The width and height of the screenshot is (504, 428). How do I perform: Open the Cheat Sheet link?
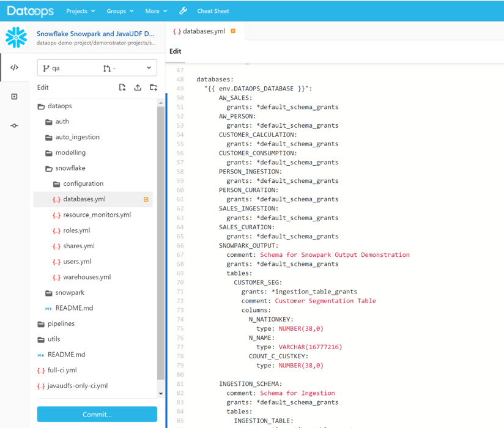click(x=213, y=11)
